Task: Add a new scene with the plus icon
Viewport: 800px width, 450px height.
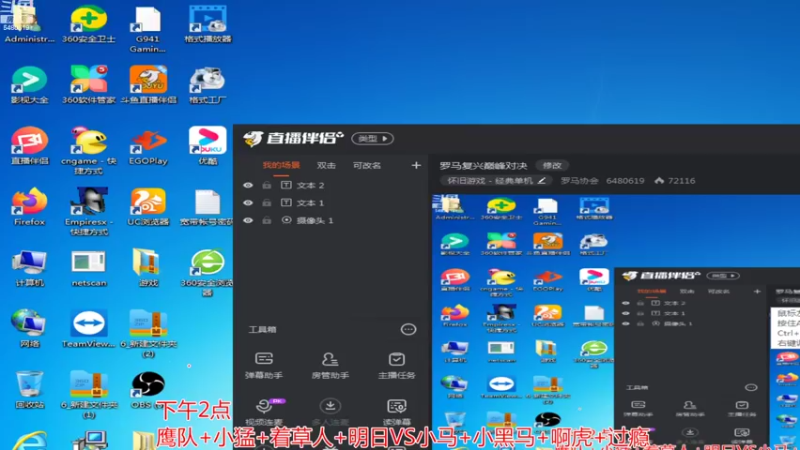Action: (416, 165)
